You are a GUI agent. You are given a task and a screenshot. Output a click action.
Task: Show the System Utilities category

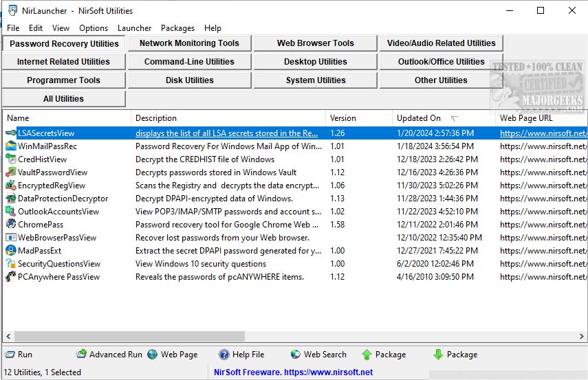tap(316, 80)
